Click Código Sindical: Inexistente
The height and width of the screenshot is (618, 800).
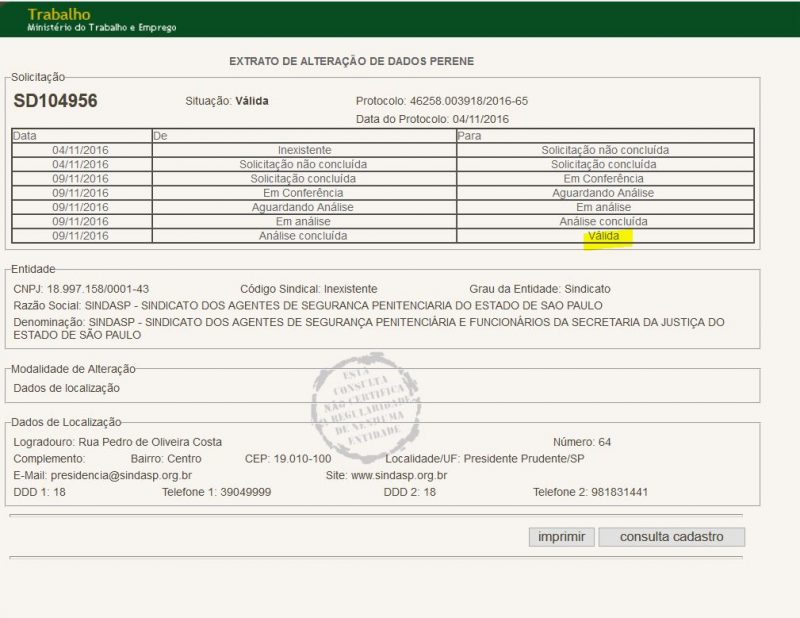(309, 289)
